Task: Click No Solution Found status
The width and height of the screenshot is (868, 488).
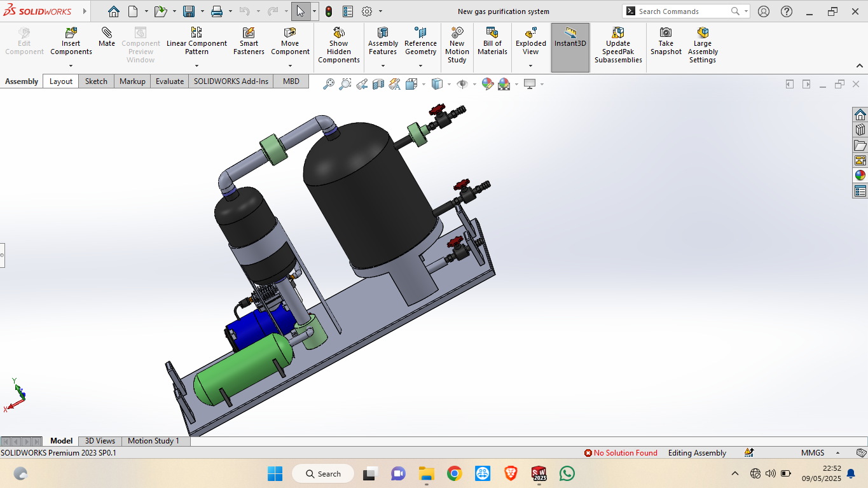Action: point(621,453)
